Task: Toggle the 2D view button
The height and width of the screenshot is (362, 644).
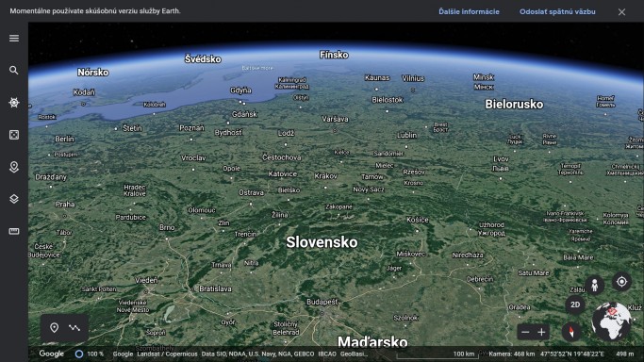Action: [575, 304]
